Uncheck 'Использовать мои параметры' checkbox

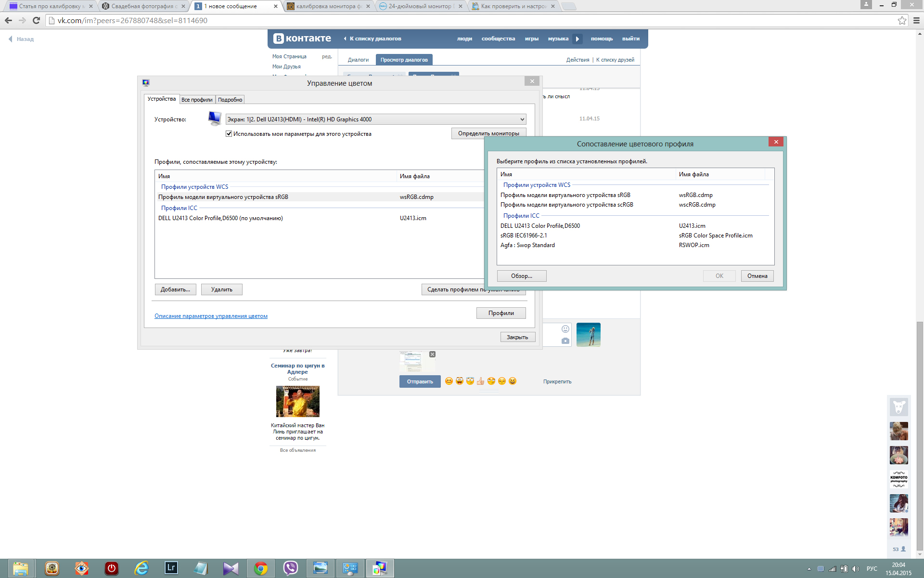pos(229,134)
